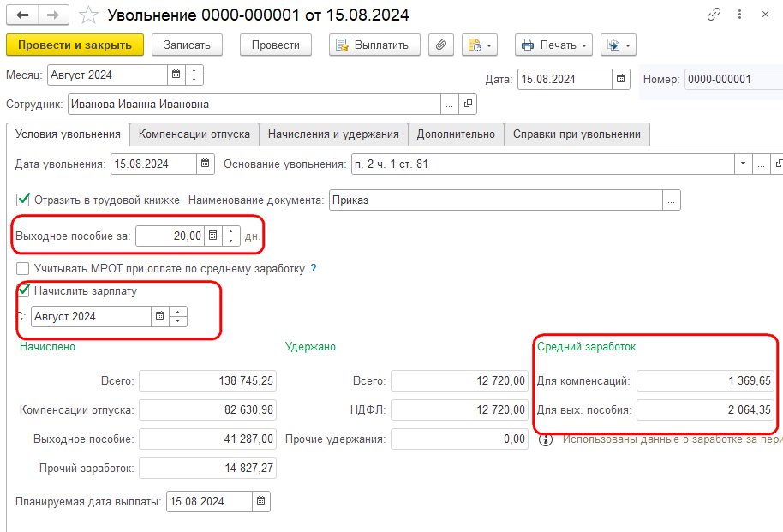Open calendar picker for the Дата field
This screenshot has height=532, width=783.
[621, 79]
